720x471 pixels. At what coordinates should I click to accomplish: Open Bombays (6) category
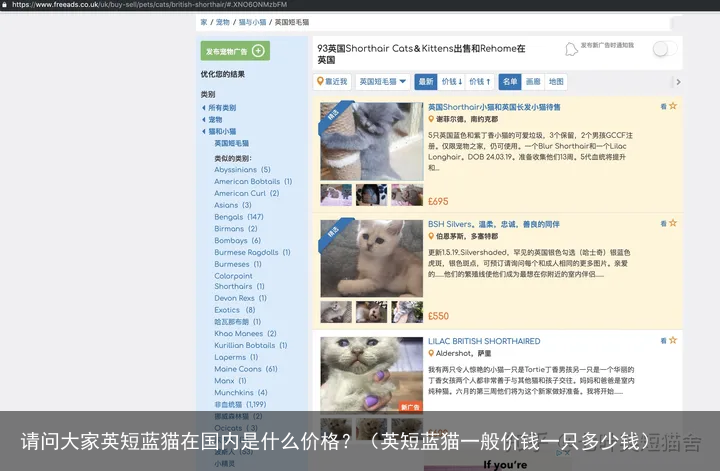coord(237,241)
